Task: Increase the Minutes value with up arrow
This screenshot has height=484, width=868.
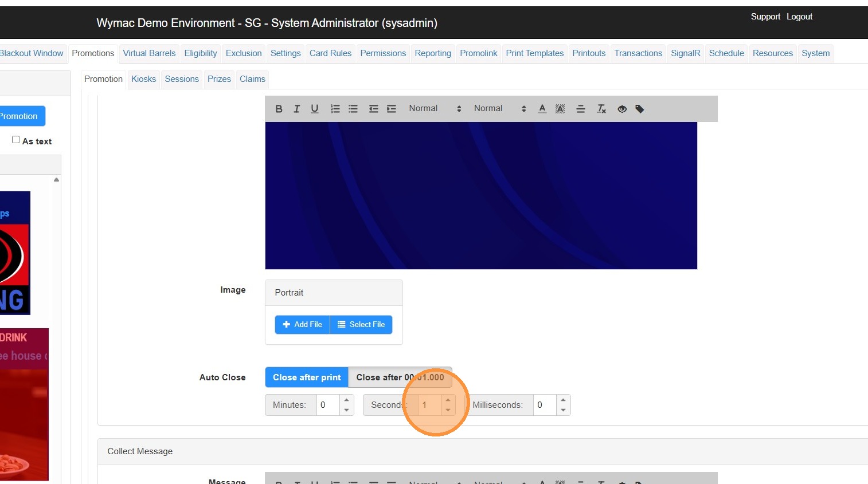Action: (x=346, y=400)
